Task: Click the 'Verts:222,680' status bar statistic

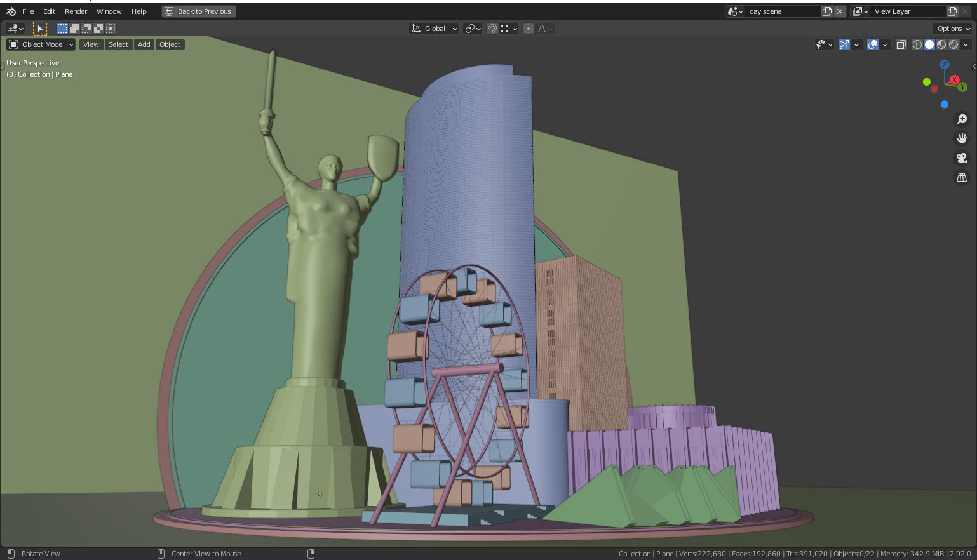Action: (703, 554)
